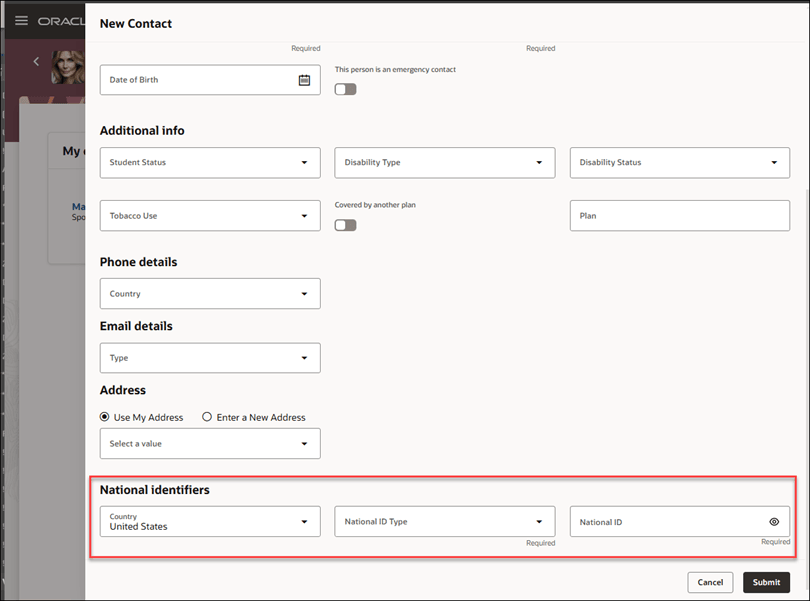This screenshot has width=810, height=601.
Task: Open the address Select a value dropdown
Action: point(210,443)
